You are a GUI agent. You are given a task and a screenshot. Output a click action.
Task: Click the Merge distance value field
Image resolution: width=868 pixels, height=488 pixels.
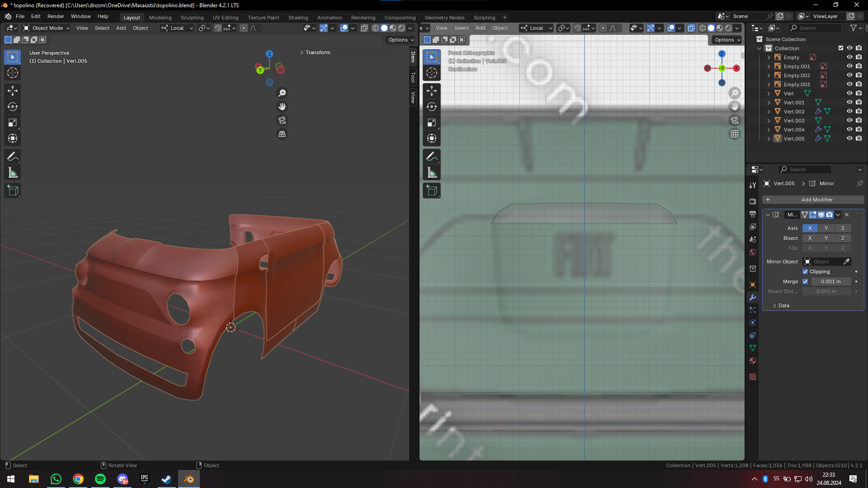pos(830,282)
